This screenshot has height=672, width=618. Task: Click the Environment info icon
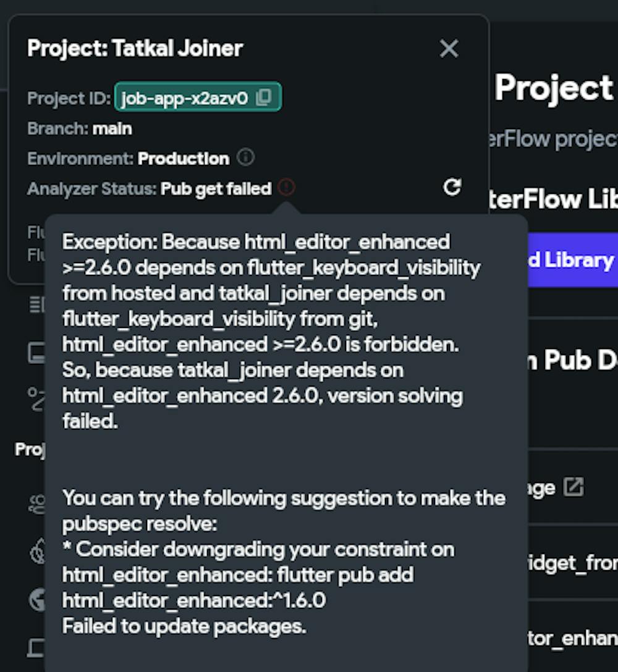[x=245, y=158]
